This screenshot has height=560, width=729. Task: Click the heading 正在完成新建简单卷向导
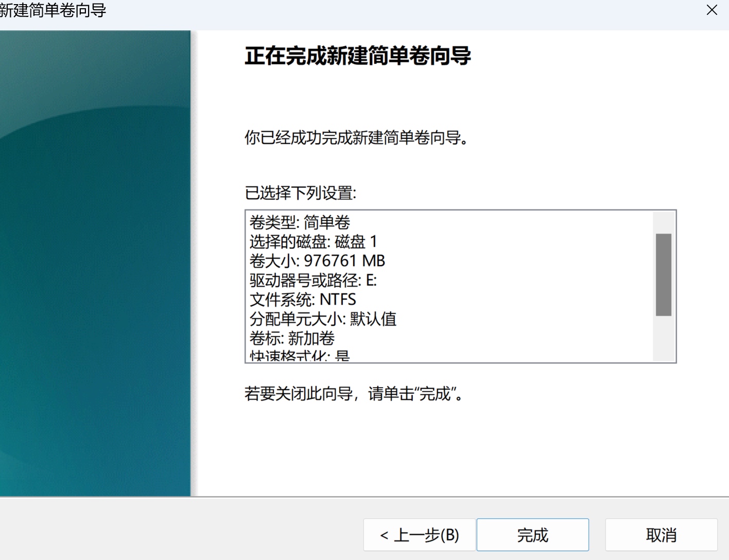pos(358,56)
